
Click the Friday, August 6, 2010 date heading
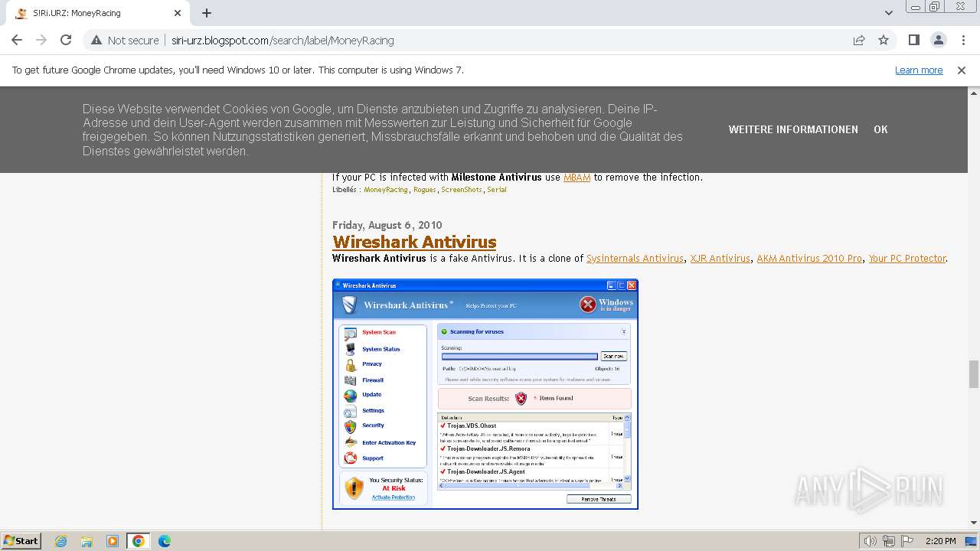click(387, 225)
